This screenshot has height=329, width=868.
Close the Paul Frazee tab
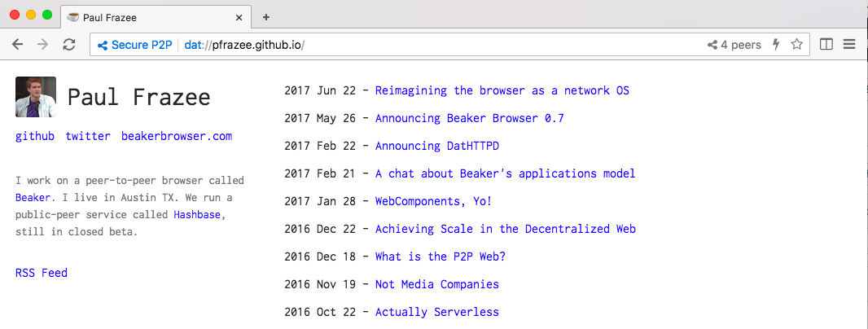click(x=239, y=17)
